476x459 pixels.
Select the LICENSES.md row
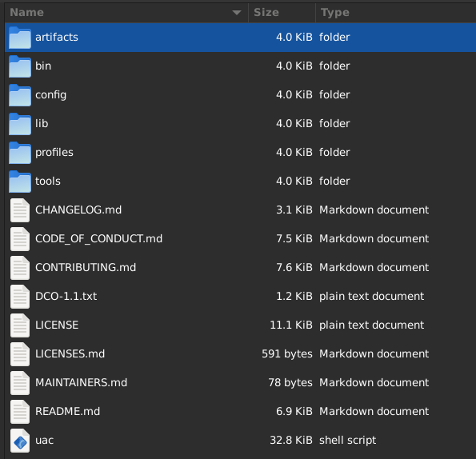click(x=241, y=354)
